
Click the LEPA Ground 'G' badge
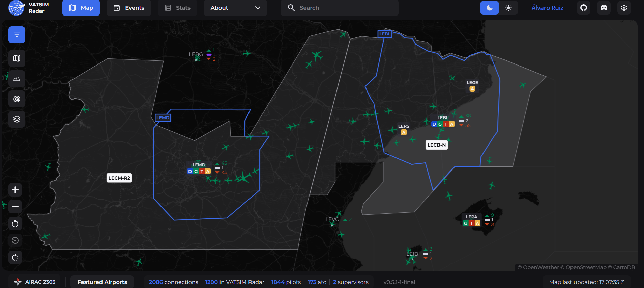click(466, 223)
